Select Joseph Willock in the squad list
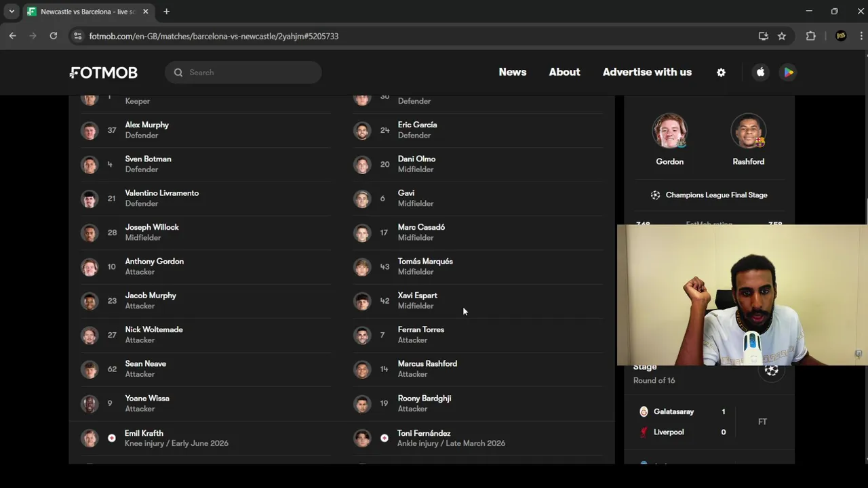The image size is (868, 488). pyautogui.click(x=206, y=232)
